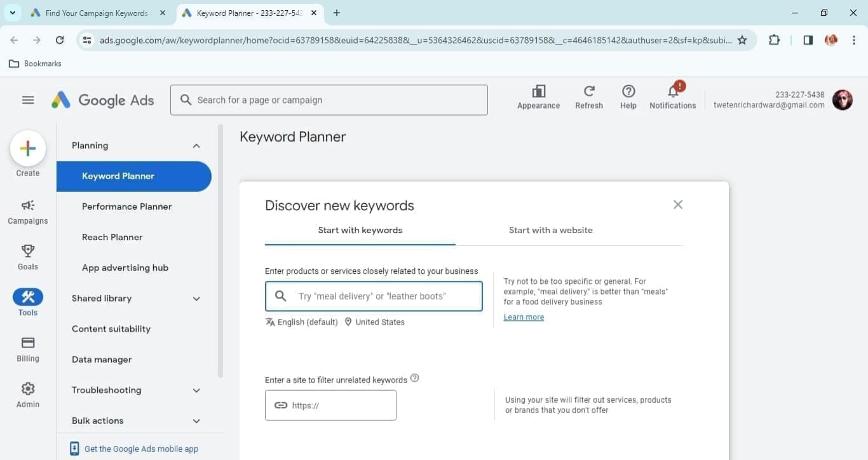Click the browser address bar URL
This screenshot has width=868, height=460.
tap(416, 40)
